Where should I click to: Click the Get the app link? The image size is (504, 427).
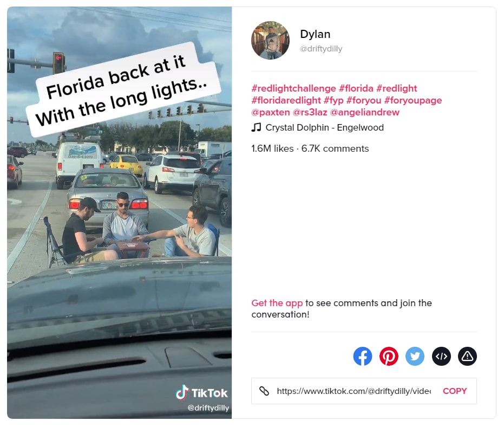(x=277, y=303)
